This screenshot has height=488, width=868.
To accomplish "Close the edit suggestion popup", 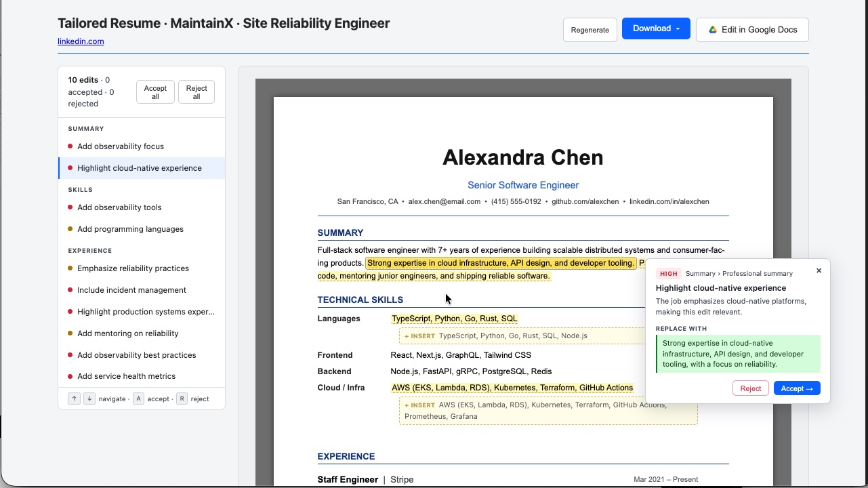I will 819,270.
